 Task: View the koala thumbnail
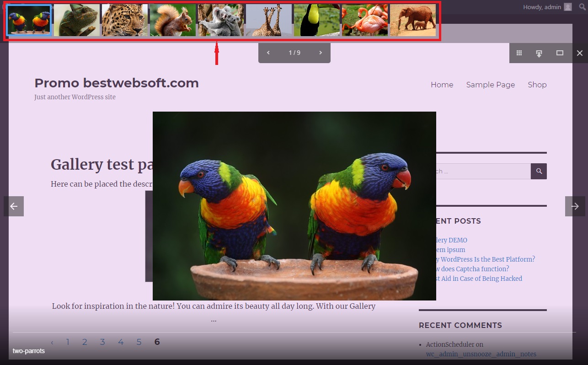(x=221, y=20)
